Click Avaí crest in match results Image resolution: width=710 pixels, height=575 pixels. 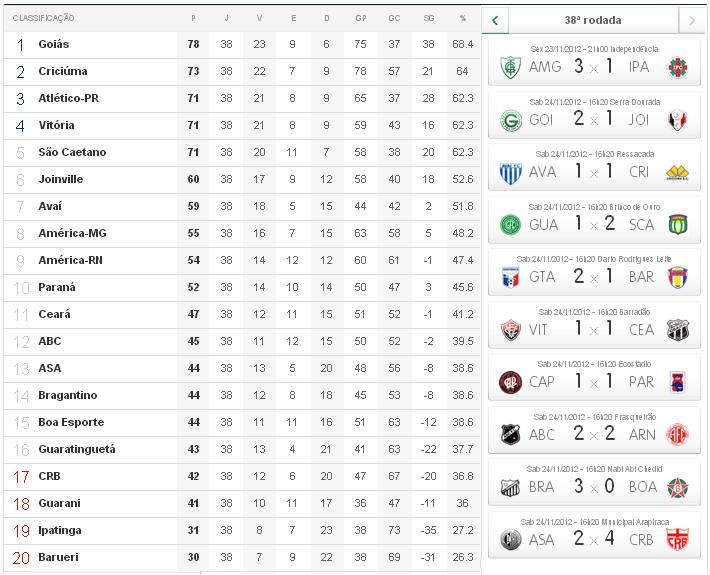tap(511, 173)
